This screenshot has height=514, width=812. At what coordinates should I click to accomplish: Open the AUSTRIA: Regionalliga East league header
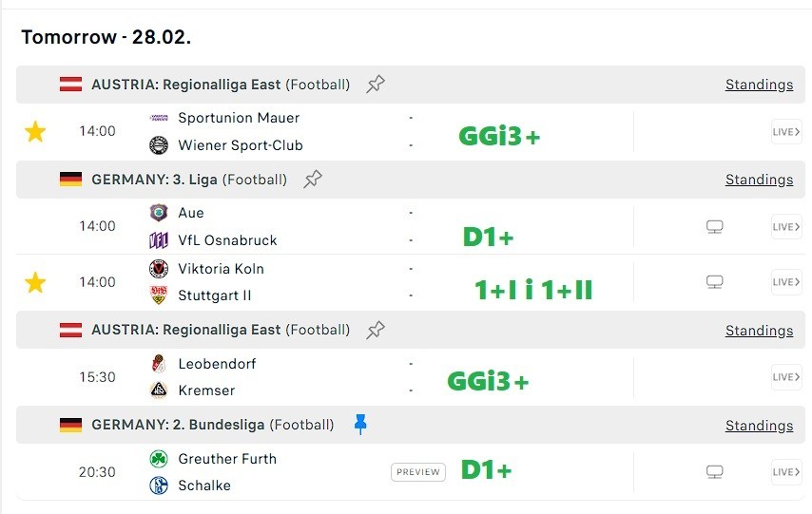click(x=186, y=85)
